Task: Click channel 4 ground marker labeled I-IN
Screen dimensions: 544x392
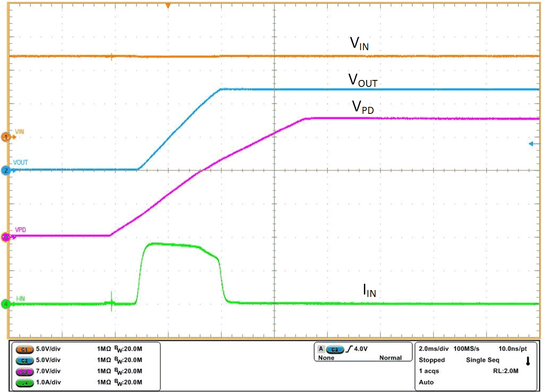Action: (x=6, y=304)
